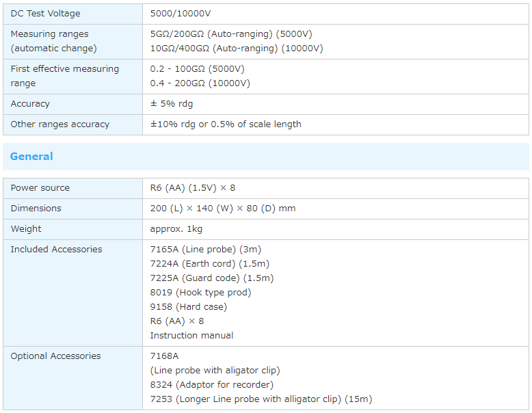Click the 10GΩ/400GΩ auto-ranging 10000V text

(x=237, y=48)
